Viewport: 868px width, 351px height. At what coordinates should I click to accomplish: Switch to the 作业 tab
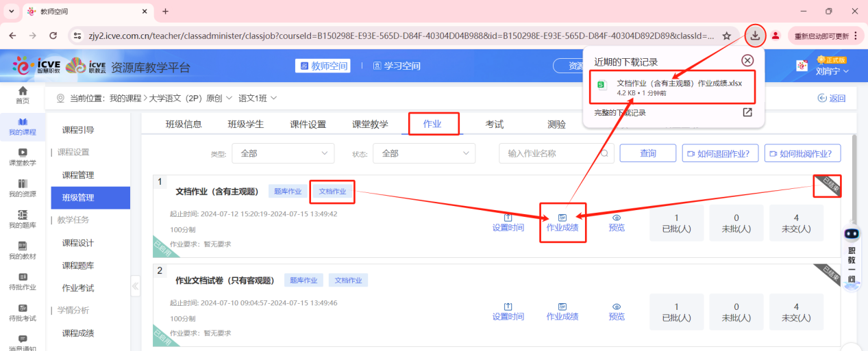click(x=432, y=125)
